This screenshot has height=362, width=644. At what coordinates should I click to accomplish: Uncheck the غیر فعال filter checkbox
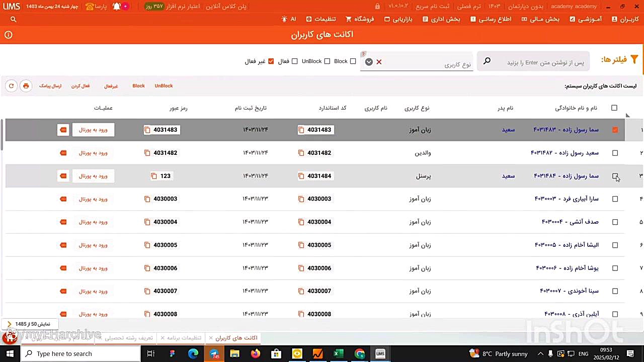(x=271, y=61)
